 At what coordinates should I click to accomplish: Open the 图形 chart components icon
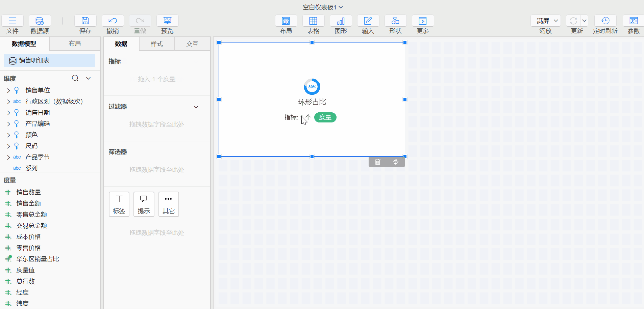pyautogui.click(x=341, y=21)
